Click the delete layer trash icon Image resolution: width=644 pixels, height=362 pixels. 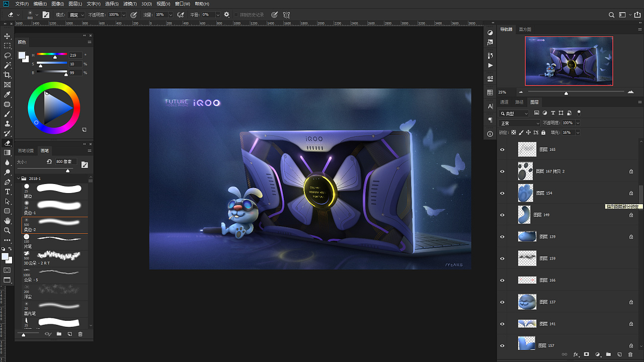pos(630,354)
